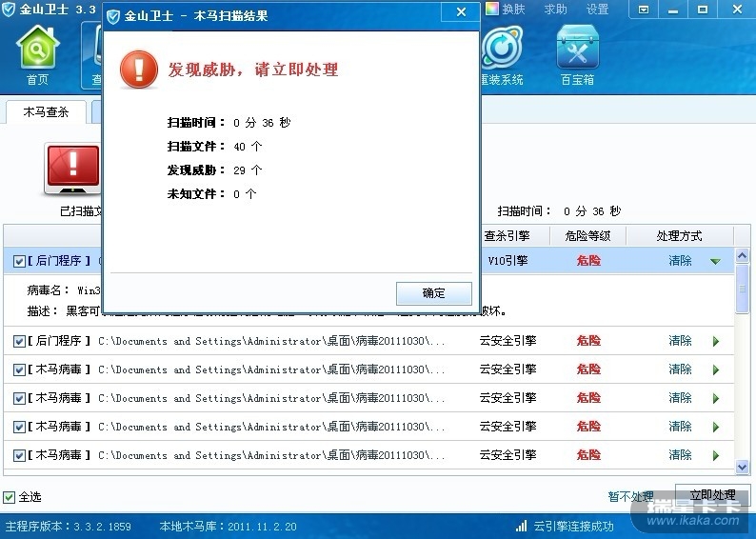The width and height of the screenshot is (756, 539).
Task: Click the red scan warning monitor icon
Action: (72, 169)
